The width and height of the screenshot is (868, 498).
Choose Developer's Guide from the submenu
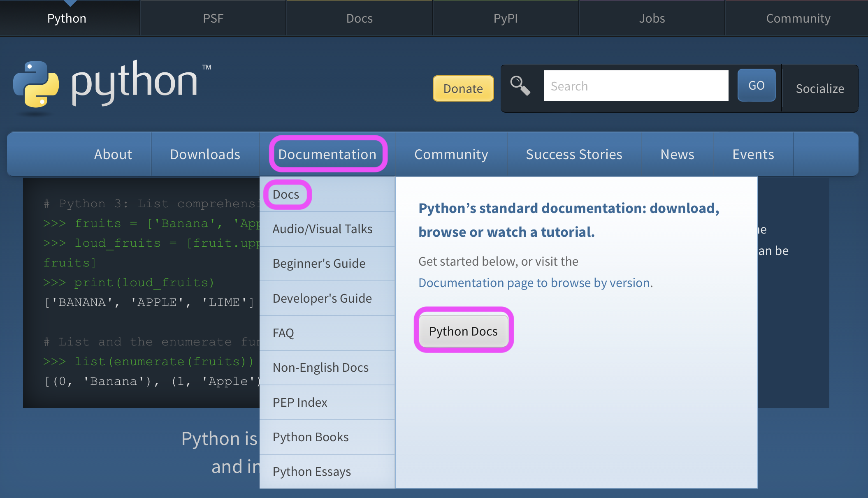click(327, 298)
